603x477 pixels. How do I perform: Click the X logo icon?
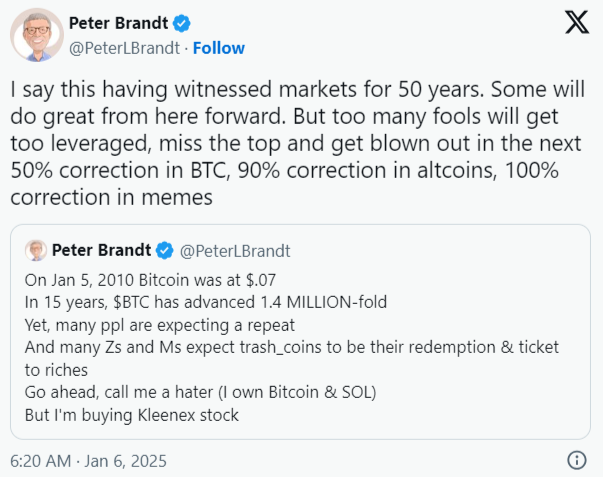tap(576, 24)
